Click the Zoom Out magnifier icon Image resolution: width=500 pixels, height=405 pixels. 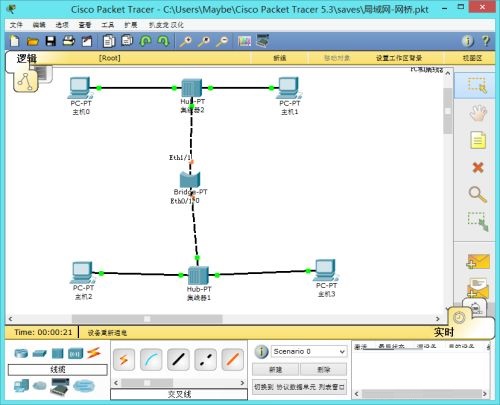222,41
